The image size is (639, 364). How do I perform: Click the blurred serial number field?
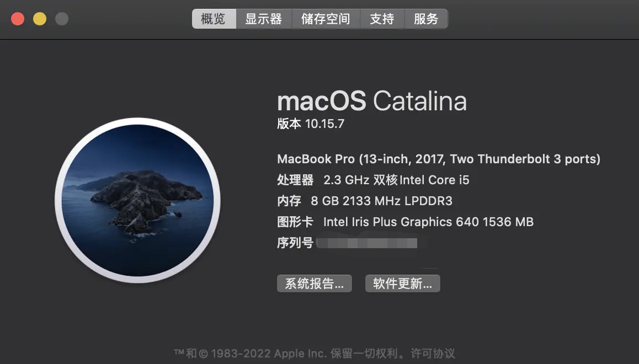point(367,243)
